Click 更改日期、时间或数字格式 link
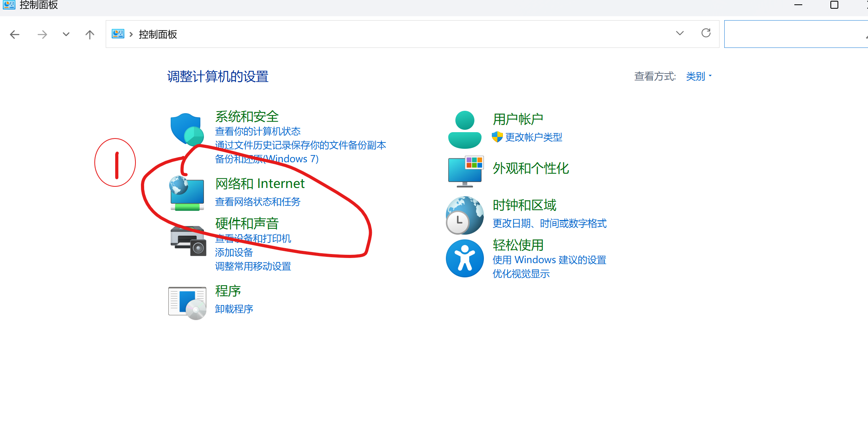The height and width of the screenshot is (440, 868). click(549, 224)
